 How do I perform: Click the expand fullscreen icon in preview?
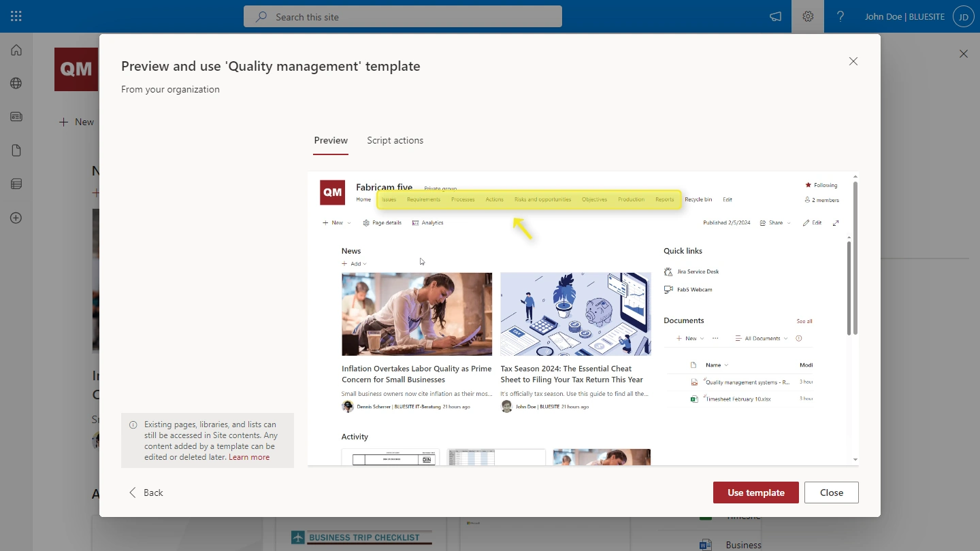pos(836,222)
